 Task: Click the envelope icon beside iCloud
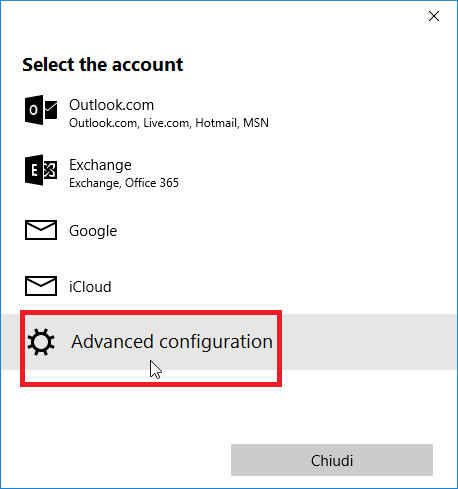[41, 286]
